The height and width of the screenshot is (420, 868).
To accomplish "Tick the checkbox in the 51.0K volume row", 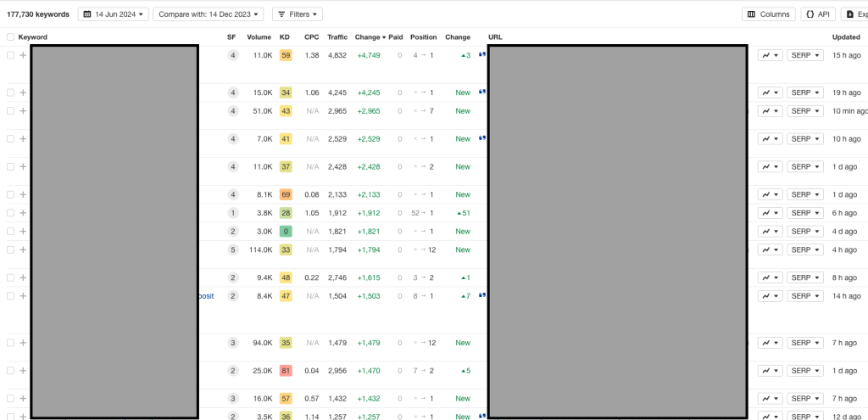I will [10, 111].
